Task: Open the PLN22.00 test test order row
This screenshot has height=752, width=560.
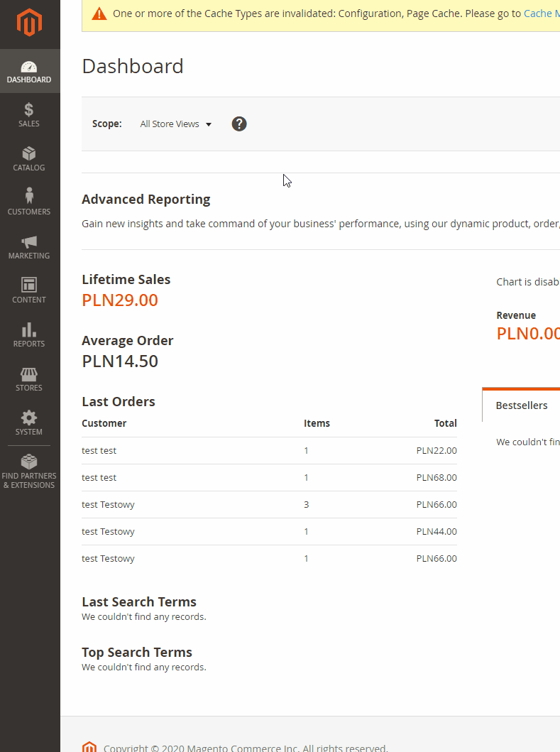Action: tap(269, 451)
